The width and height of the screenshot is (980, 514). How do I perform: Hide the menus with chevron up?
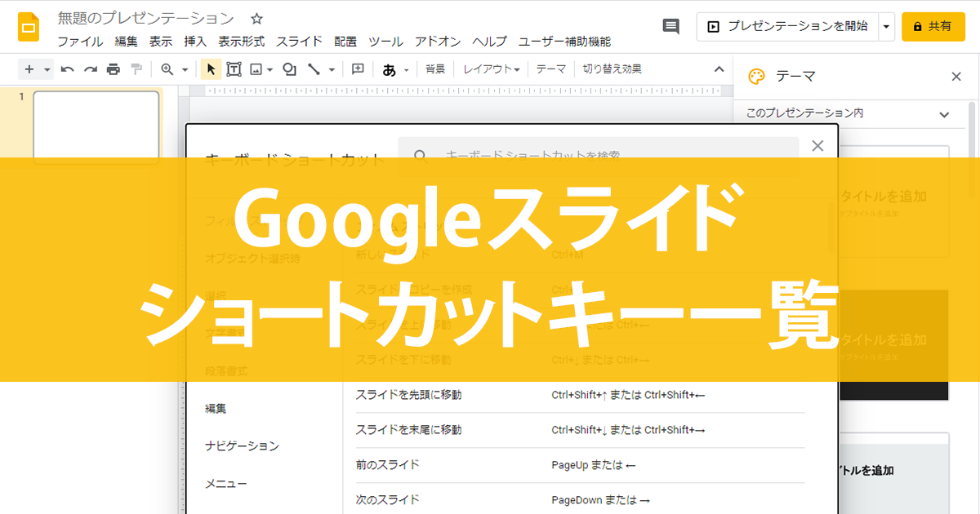(x=719, y=69)
